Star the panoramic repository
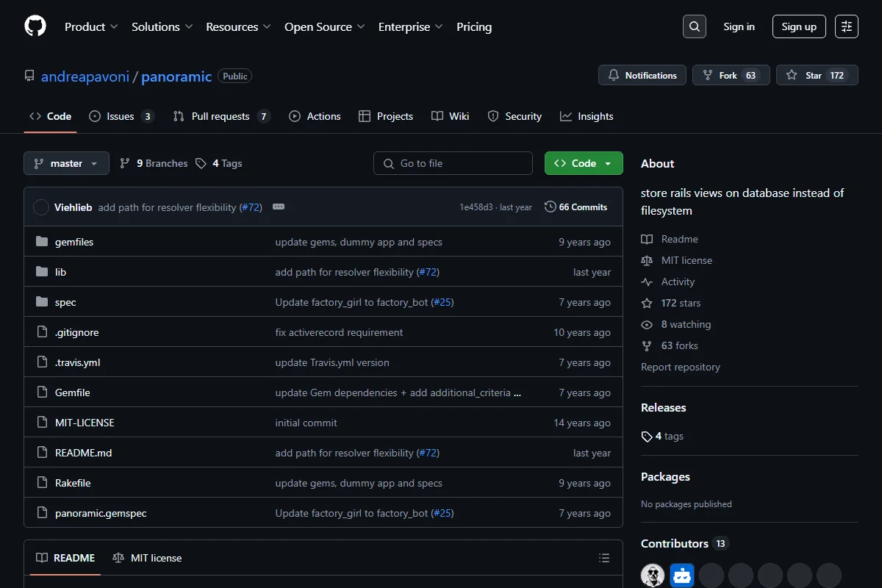The width and height of the screenshot is (882, 588). point(817,75)
